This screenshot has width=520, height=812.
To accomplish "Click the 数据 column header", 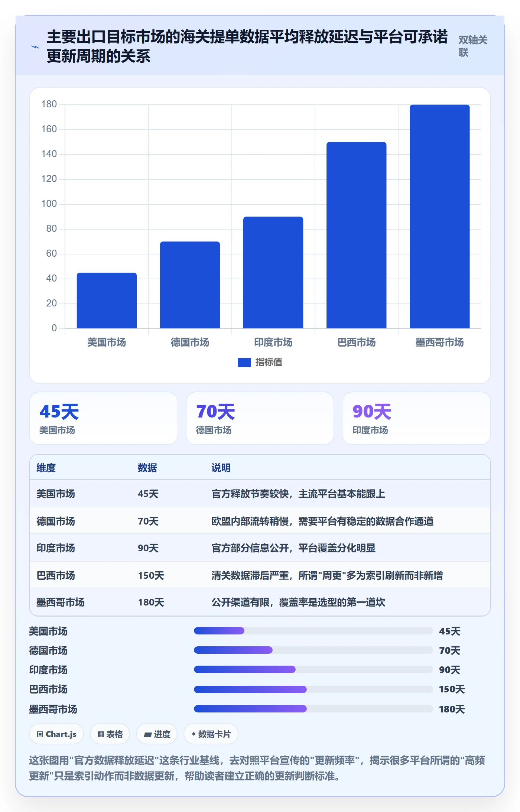I will click(147, 468).
